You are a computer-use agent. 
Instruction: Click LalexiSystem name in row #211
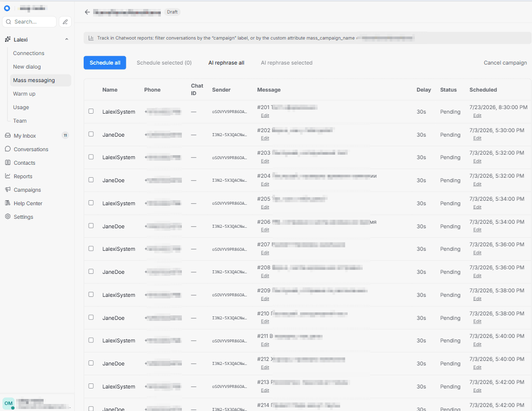[x=119, y=340]
